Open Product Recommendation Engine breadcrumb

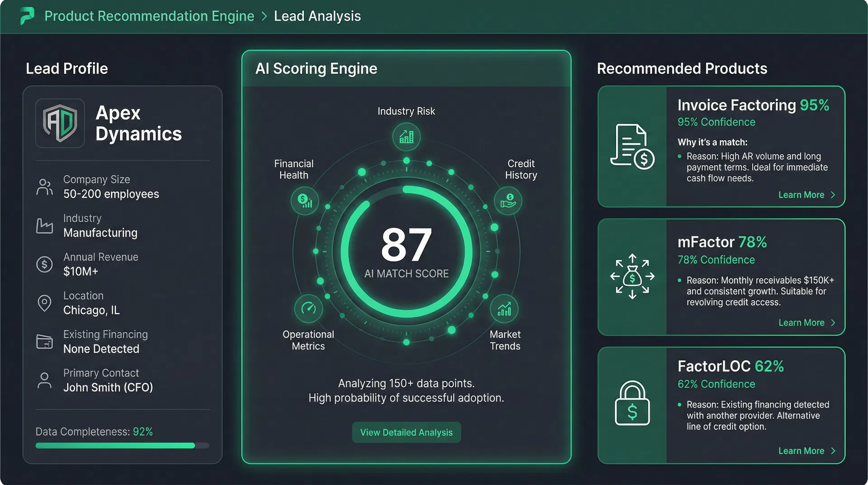pos(149,16)
